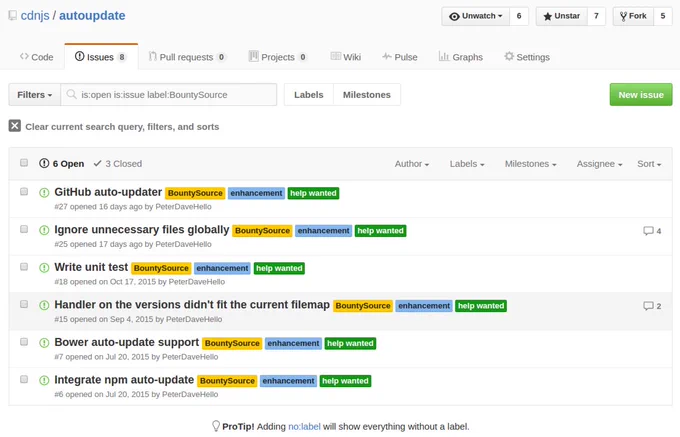Screen dimensions: 680x437
Task: Expand the Author filter dropdown
Action: tap(412, 164)
